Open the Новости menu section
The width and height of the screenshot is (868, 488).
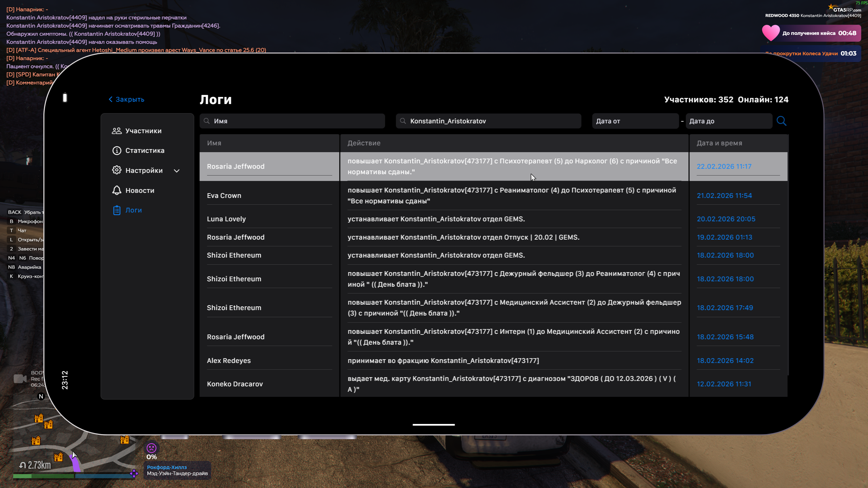coord(140,190)
